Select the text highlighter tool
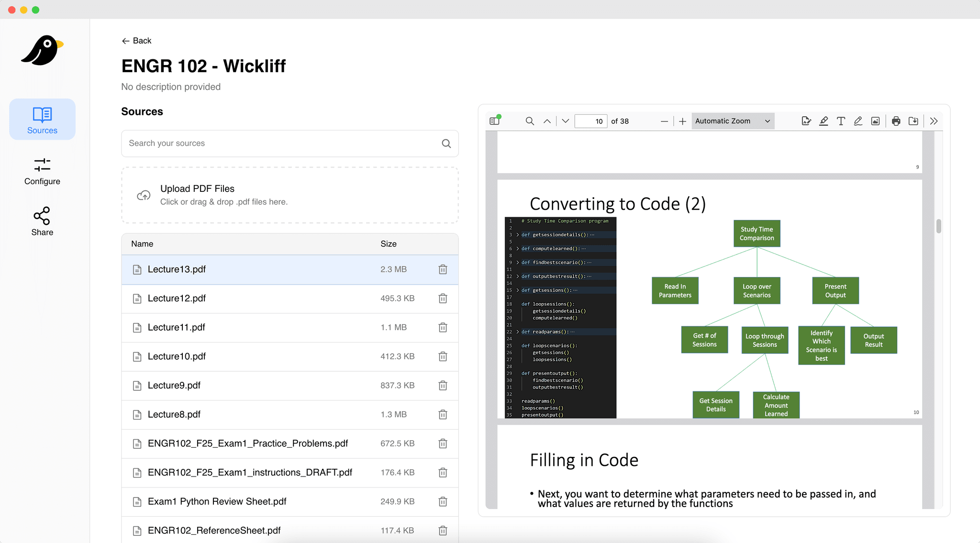This screenshot has width=980, height=543. coord(823,121)
